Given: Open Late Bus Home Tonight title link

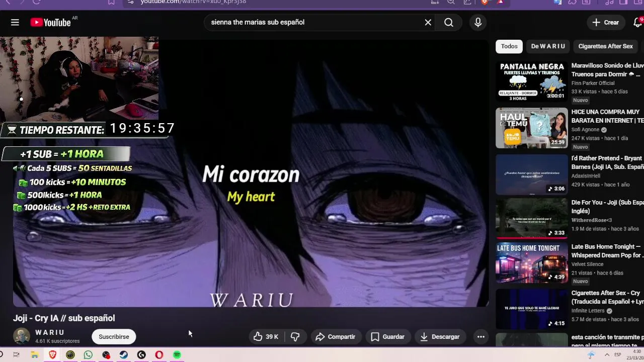Looking at the screenshot, I should click(x=607, y=251).
